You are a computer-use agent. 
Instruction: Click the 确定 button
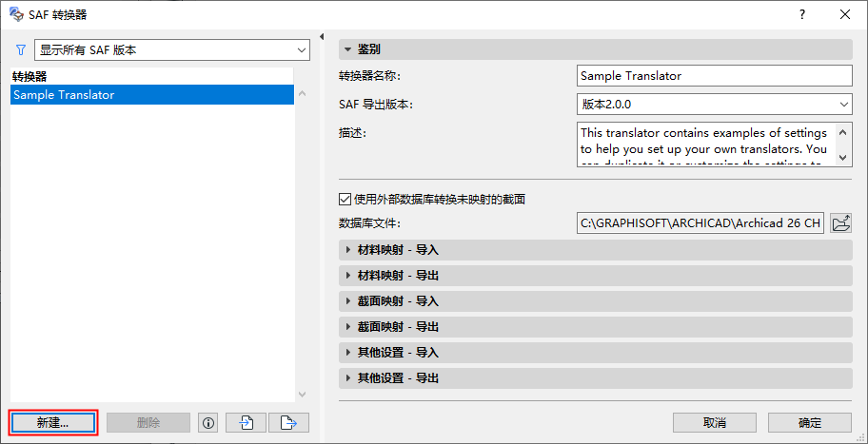810,423
